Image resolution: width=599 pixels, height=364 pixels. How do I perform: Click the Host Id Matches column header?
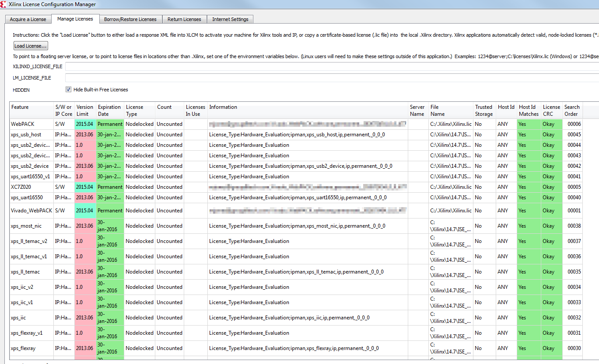(529, 110)
